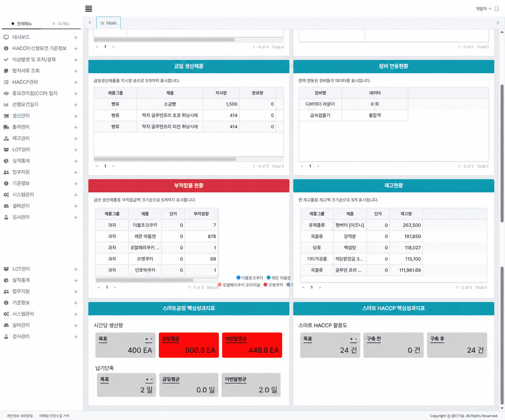Click the checkmark icon beside 이상발생 및 조치/결재

[x=6, y=59]
